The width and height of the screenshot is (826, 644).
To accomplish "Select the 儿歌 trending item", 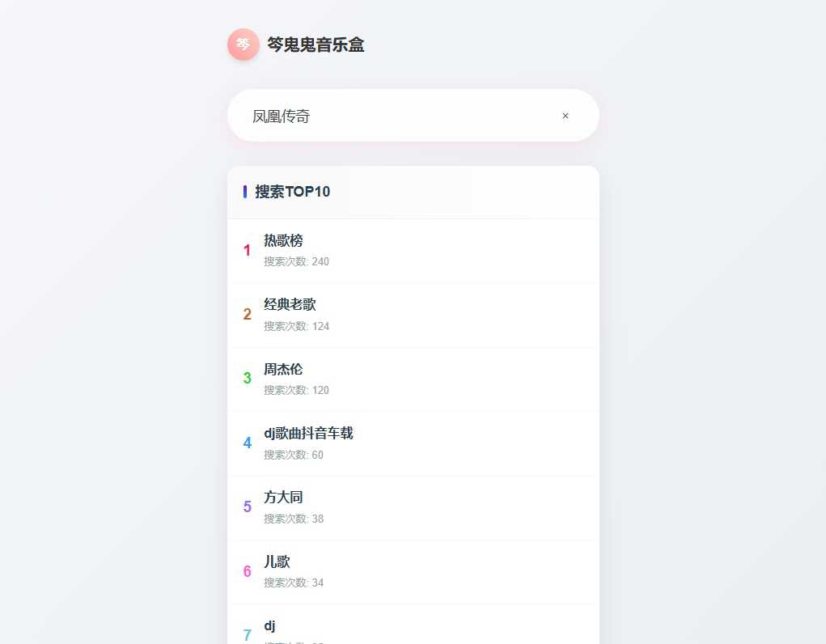I will [x=277, y=561].
